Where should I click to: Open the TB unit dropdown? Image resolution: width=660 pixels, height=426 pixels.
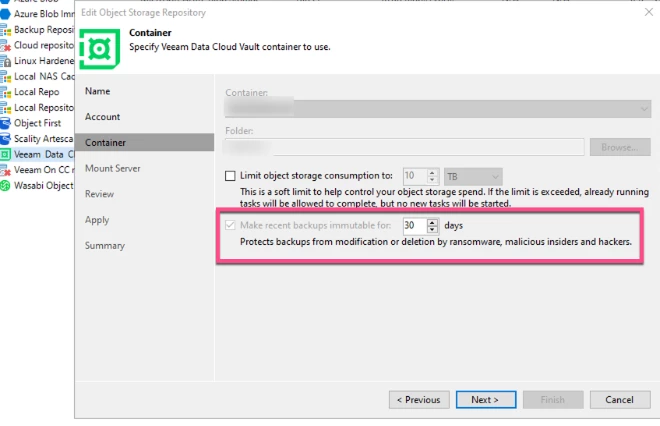(473, 176)
